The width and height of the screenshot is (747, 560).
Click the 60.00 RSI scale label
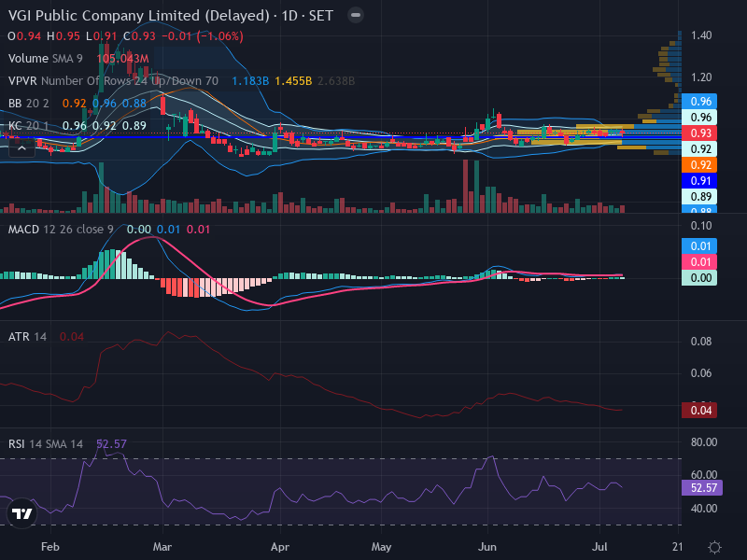coord(704,474)
